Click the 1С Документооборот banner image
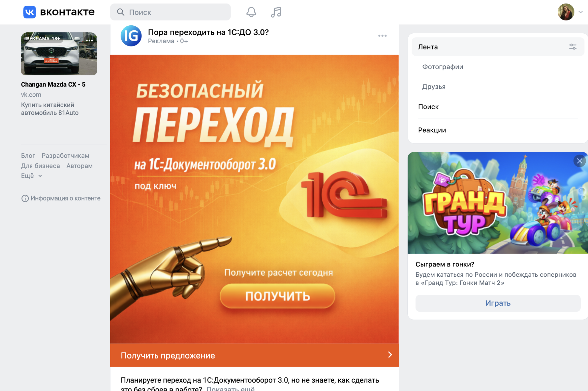 click(254, 199)
